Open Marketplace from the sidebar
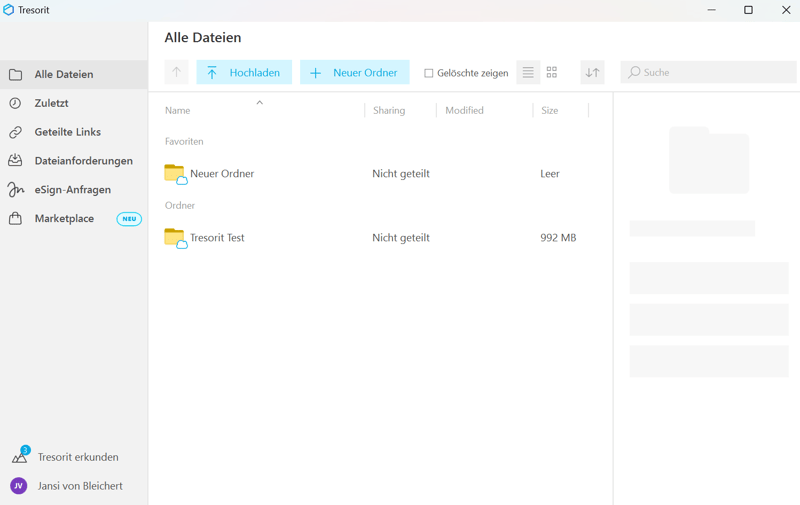Viewport: 800px width, 505px height. coord(64,219)
